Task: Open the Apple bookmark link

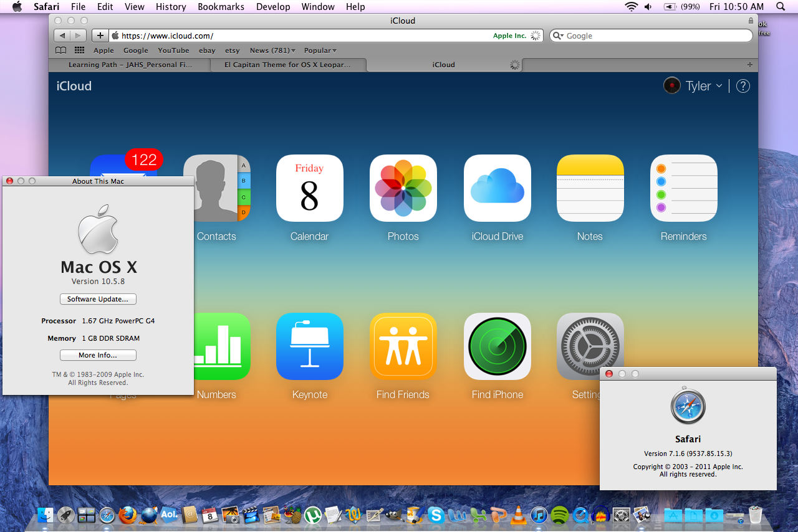Action: tap(103, 50)
